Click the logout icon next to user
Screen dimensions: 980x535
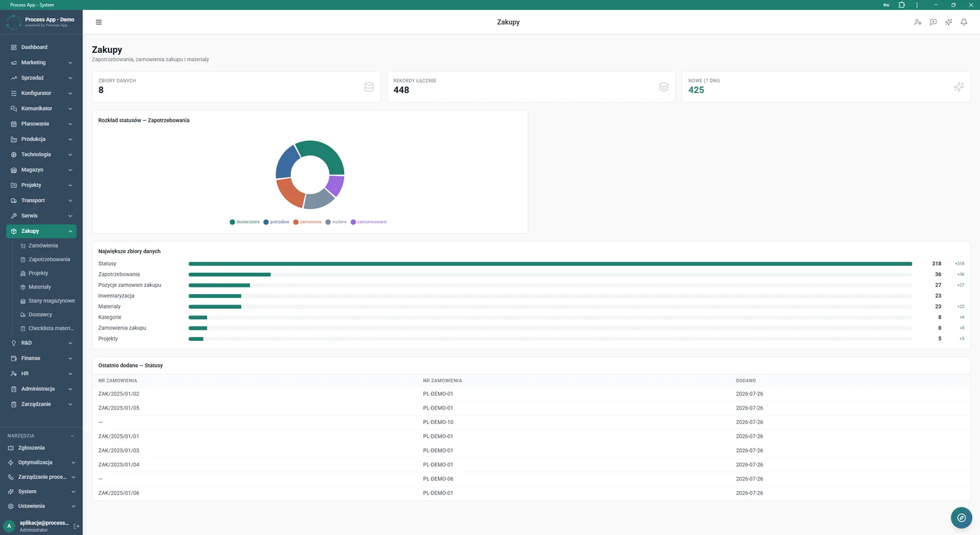[77, 526]
